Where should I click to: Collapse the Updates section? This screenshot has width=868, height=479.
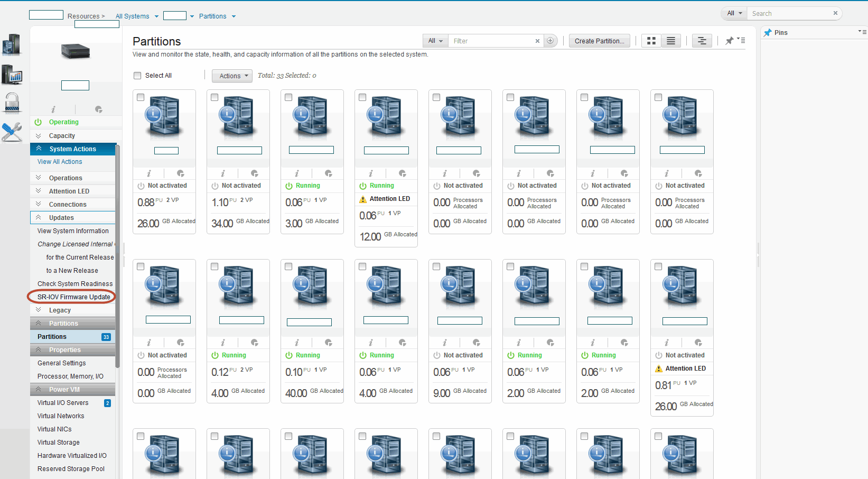pyautogui.click(x=61, y=218)
